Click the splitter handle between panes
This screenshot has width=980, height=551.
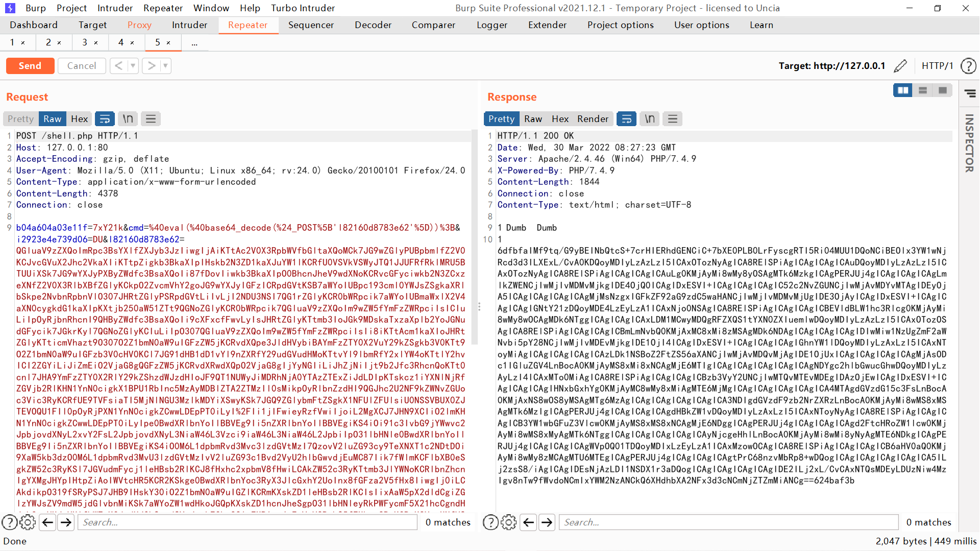click(479, 306)
